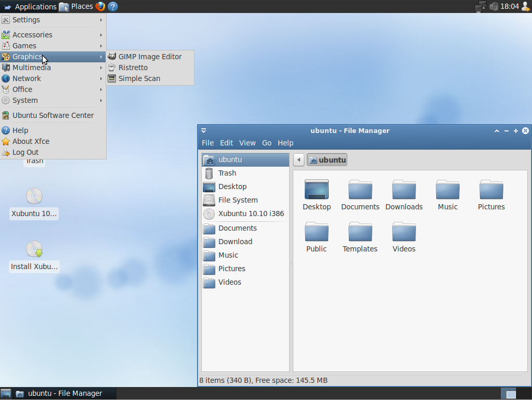Select the Templates folder icon
This screenshot has height=400, width=532.
[x=360, y=232]
